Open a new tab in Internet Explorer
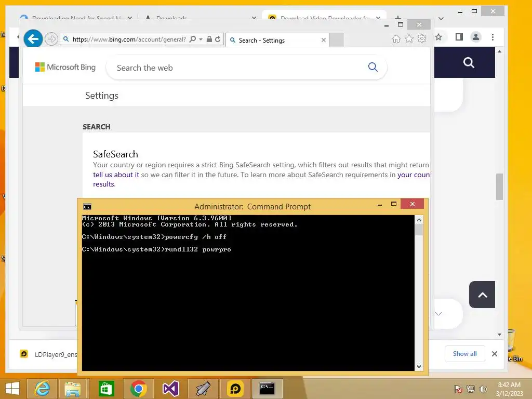 click(336, 40)
